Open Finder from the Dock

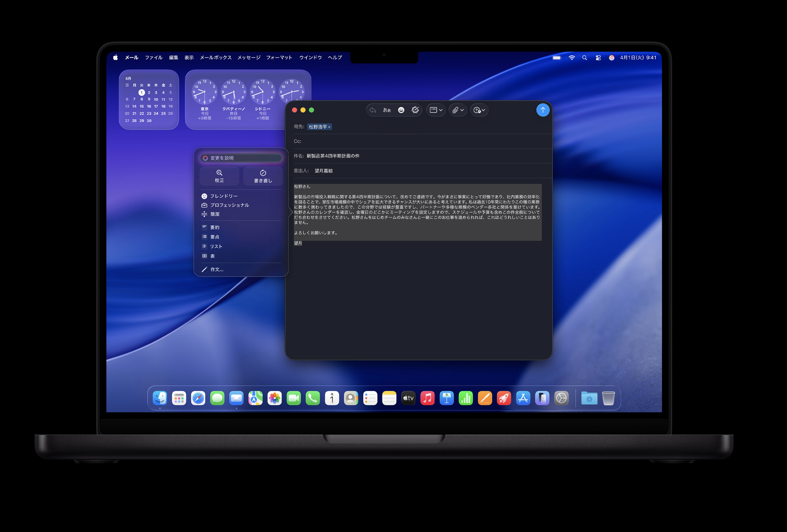[160, 398]
